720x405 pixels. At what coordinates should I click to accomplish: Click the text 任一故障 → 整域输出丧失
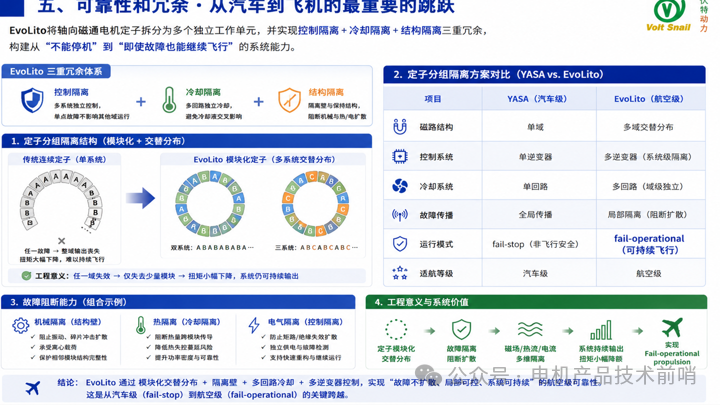(62, 251)
